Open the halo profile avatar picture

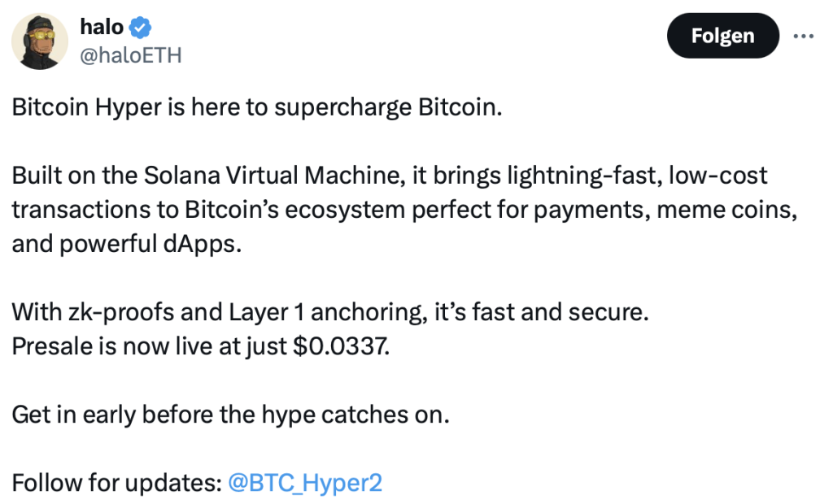[x=40, y=41]
